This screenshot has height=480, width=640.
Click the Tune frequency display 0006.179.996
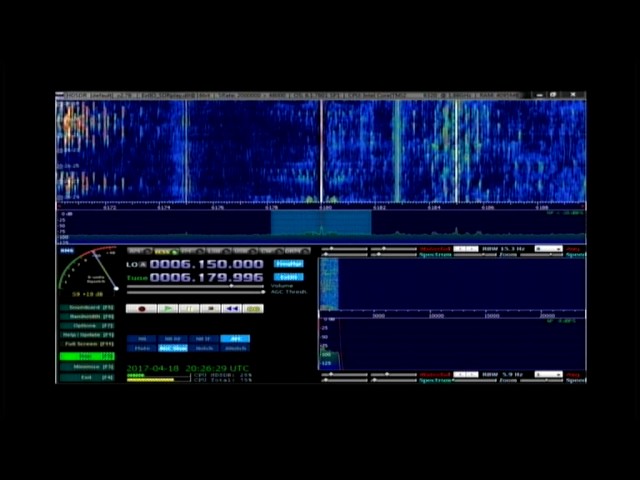coord(207,278)
